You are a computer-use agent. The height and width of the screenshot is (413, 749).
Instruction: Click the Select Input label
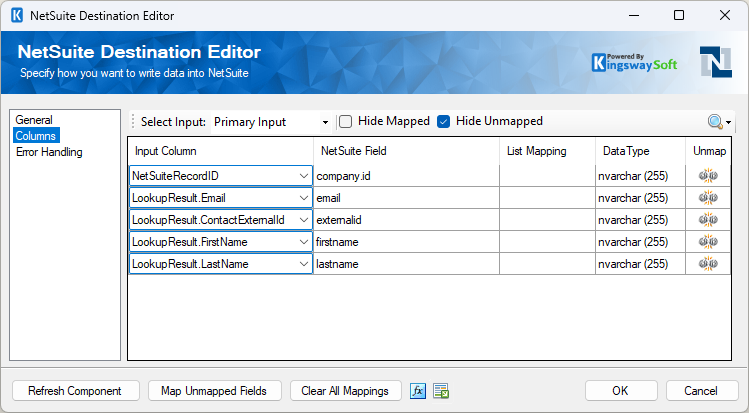[x=173, y=122]
